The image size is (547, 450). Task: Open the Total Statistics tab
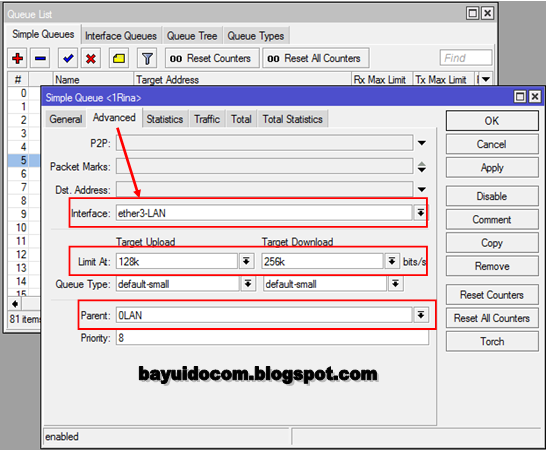pos(293,119)
